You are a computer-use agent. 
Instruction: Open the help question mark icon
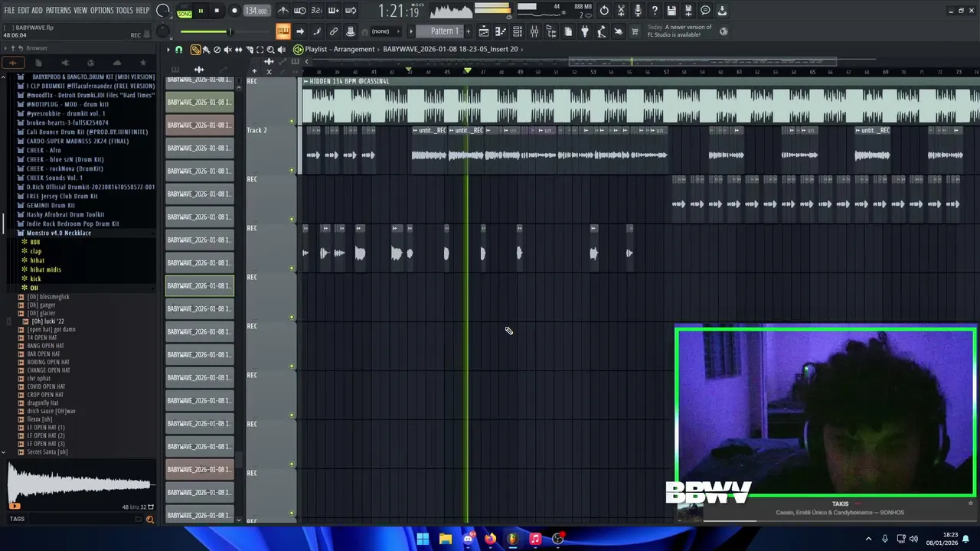pos(655,11)
